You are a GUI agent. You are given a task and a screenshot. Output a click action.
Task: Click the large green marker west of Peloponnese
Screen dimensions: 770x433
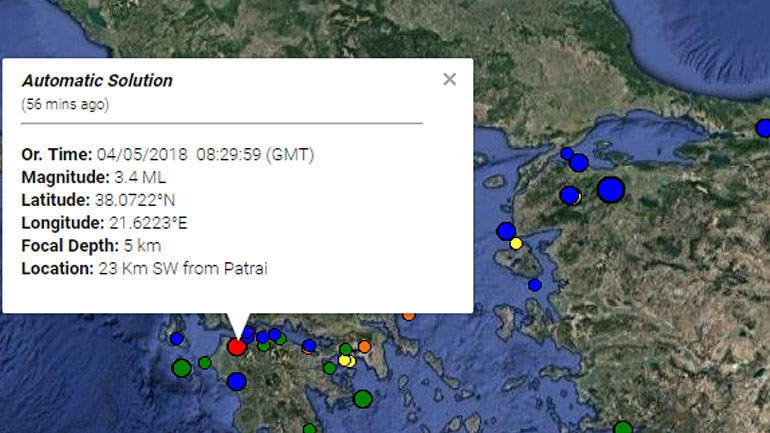tap(181, 368)
